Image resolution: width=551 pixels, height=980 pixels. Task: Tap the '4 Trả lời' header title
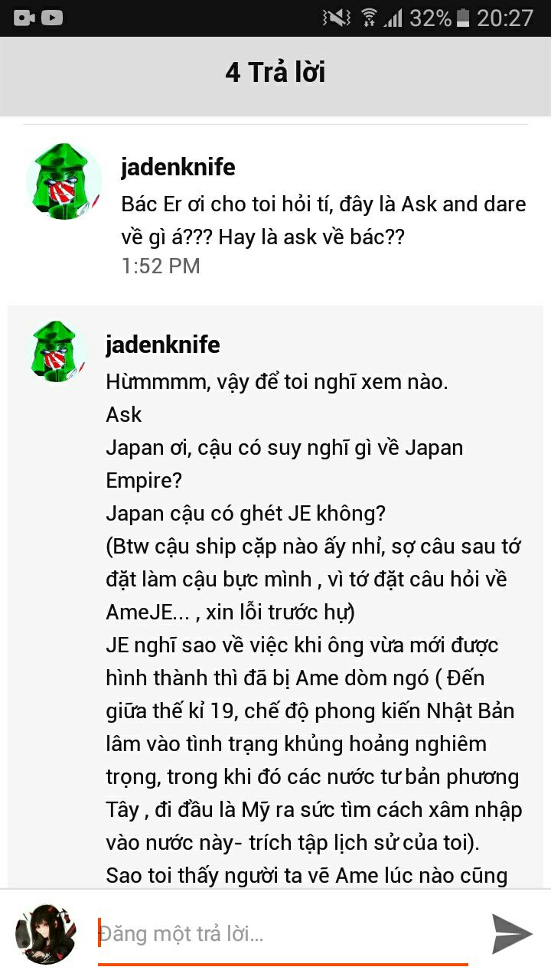point(275,72)
